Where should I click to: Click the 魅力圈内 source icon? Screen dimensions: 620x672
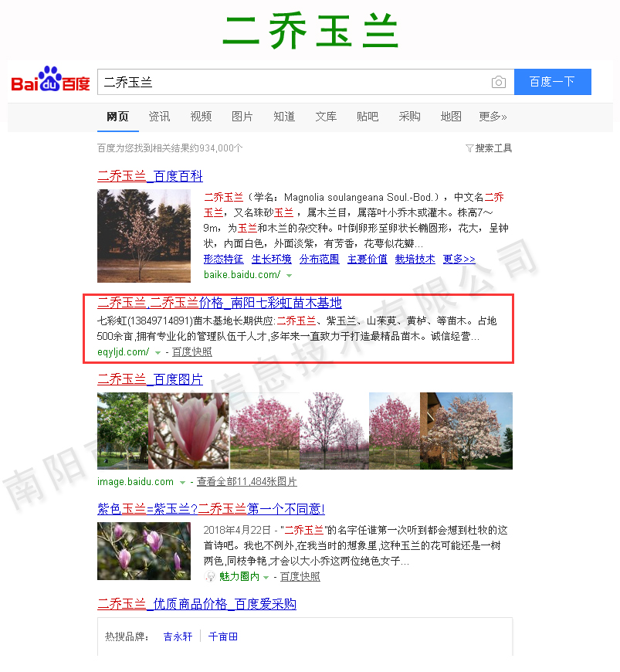click(x=209, y=577)
